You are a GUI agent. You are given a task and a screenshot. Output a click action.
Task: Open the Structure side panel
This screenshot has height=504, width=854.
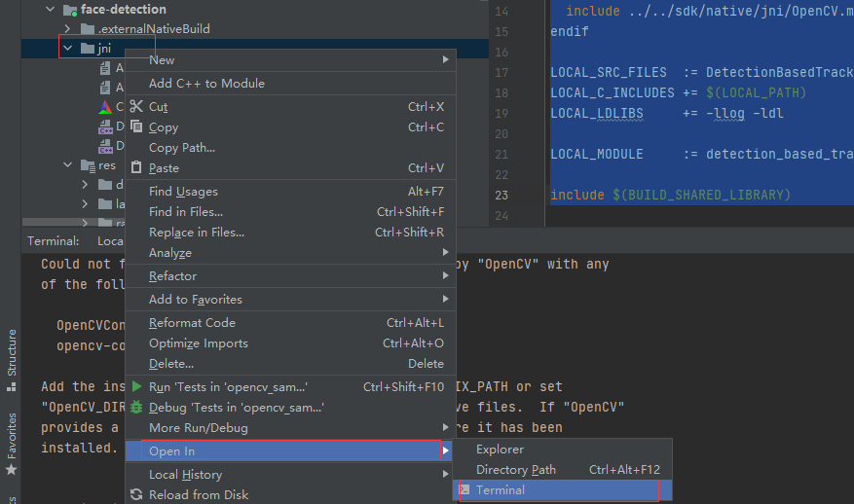click(x=12, y=355)
